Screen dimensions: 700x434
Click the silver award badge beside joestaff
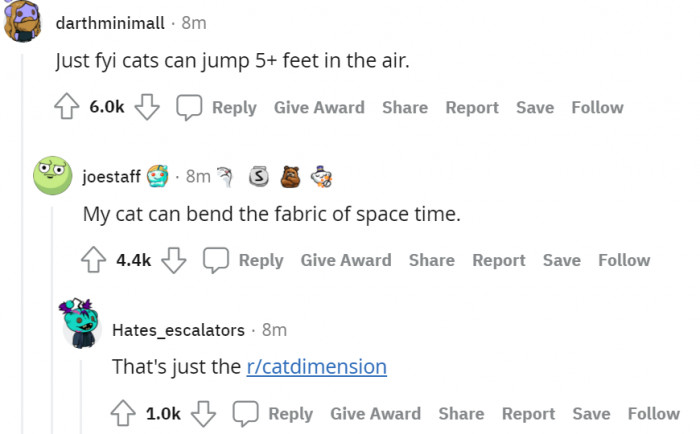(x=258, y=177)
